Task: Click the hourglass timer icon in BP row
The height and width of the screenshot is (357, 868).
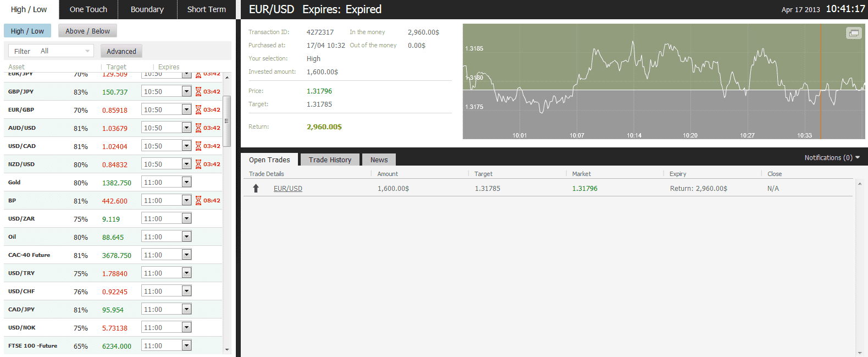Action: [198, 201]
